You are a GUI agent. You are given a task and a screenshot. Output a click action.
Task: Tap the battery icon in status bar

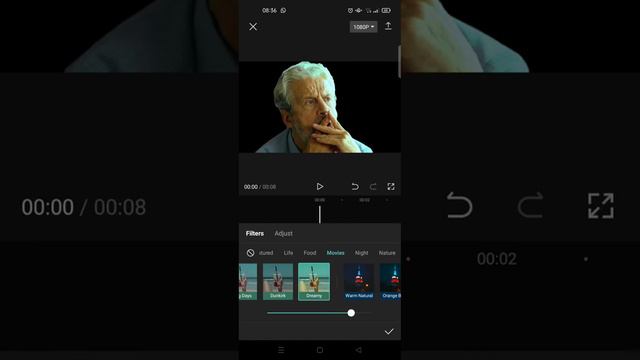(386, 10)
